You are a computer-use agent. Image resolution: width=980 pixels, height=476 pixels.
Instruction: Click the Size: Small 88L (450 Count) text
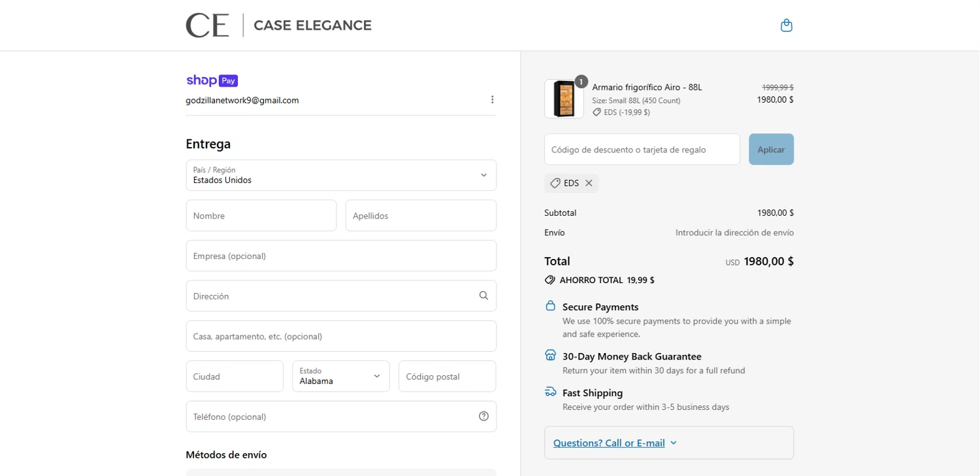[636, 101]
